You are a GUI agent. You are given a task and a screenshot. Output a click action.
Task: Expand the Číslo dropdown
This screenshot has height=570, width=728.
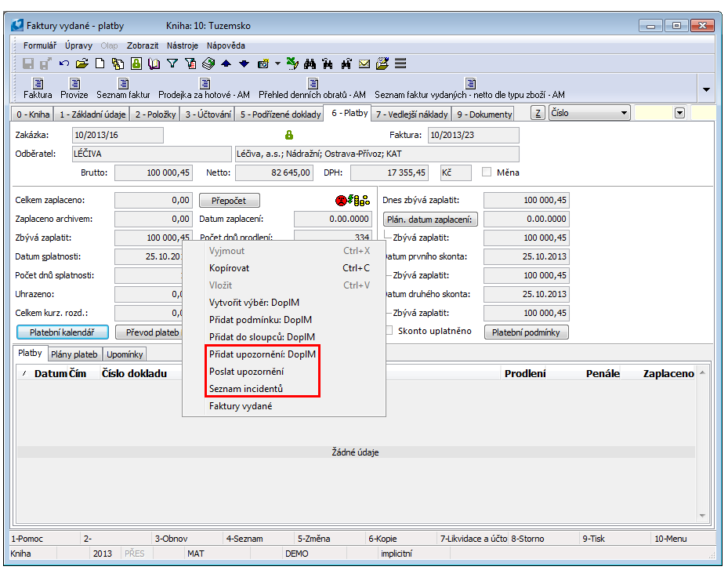coord(624,113)
